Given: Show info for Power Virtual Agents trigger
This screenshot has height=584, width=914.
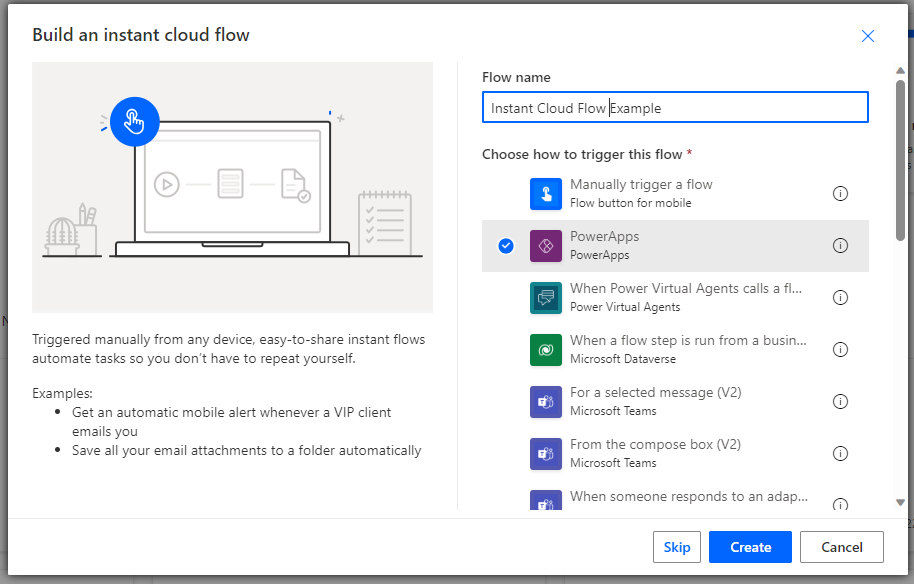Looking at the screenshot, I should tap(840, 298).
